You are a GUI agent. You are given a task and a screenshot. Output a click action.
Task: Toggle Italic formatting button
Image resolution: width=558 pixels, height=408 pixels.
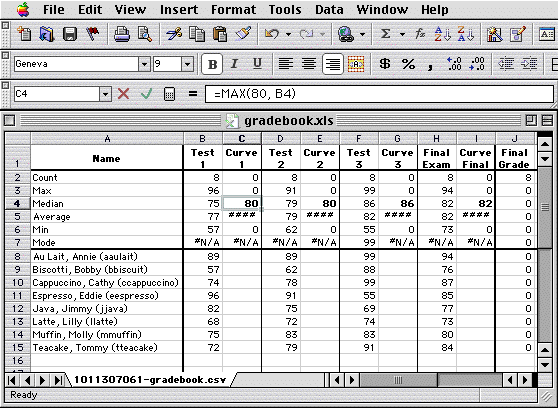tap(234, 64)
